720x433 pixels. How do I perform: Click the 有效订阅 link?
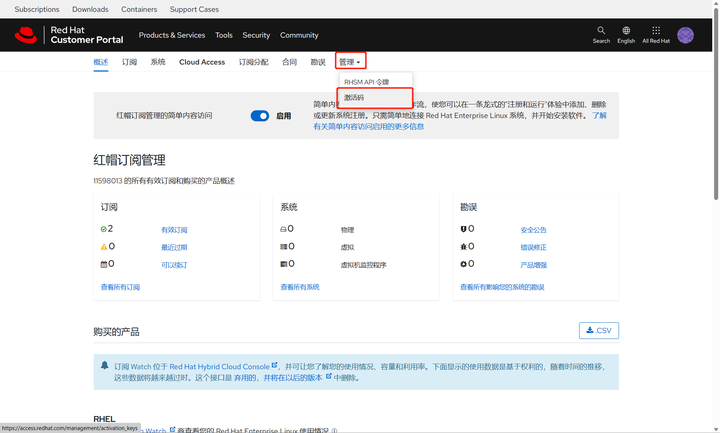[174, 230]
